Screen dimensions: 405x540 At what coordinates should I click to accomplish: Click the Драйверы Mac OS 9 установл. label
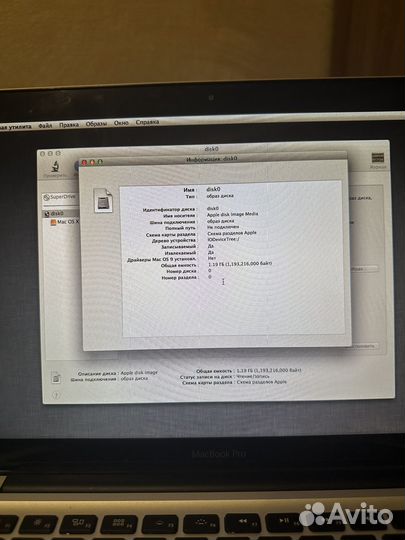pos(162,259)
